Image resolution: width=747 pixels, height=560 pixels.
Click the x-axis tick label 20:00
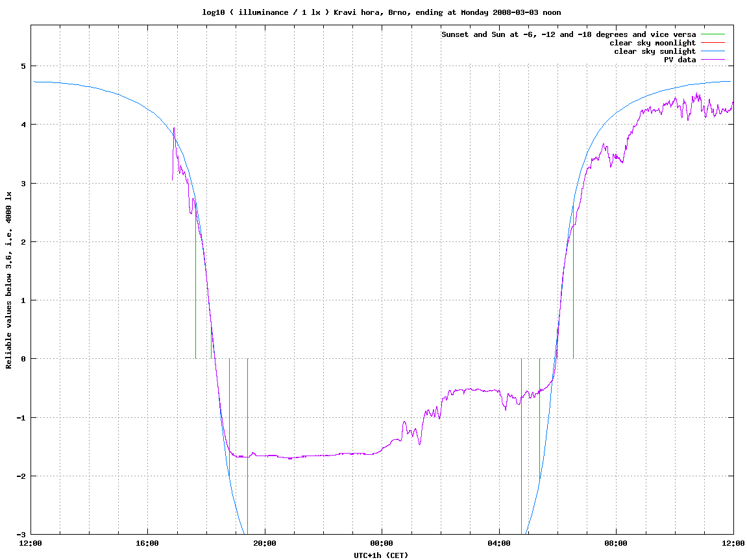265,543
